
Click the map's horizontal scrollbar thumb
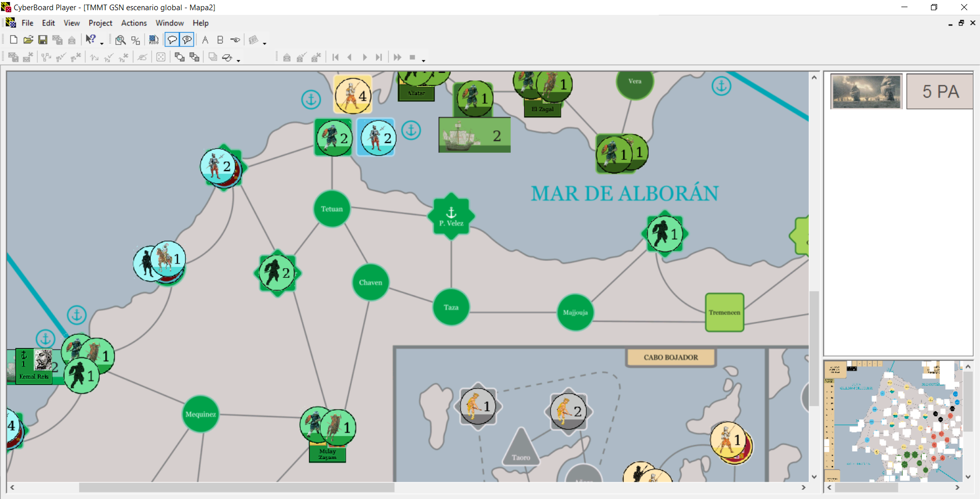point(236,488)
